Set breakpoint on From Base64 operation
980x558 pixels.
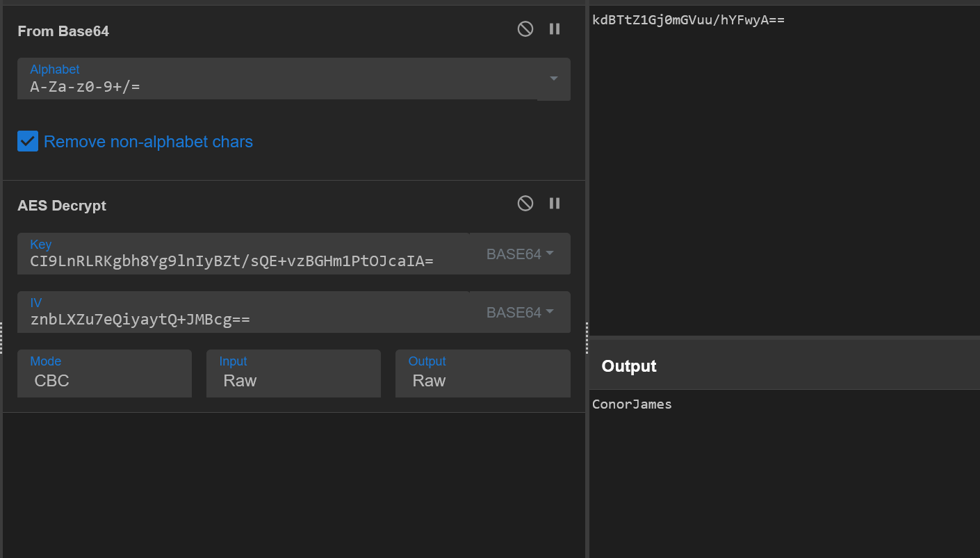555,29
